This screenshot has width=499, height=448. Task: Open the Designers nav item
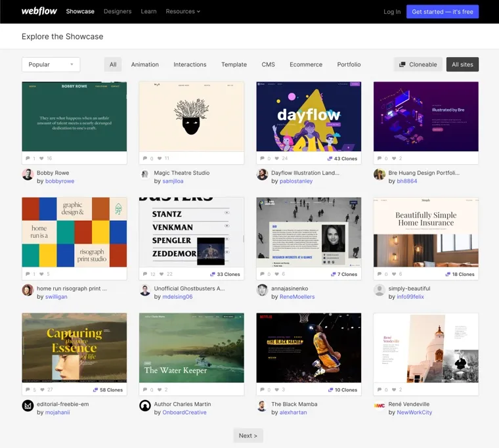coord(118,11)
